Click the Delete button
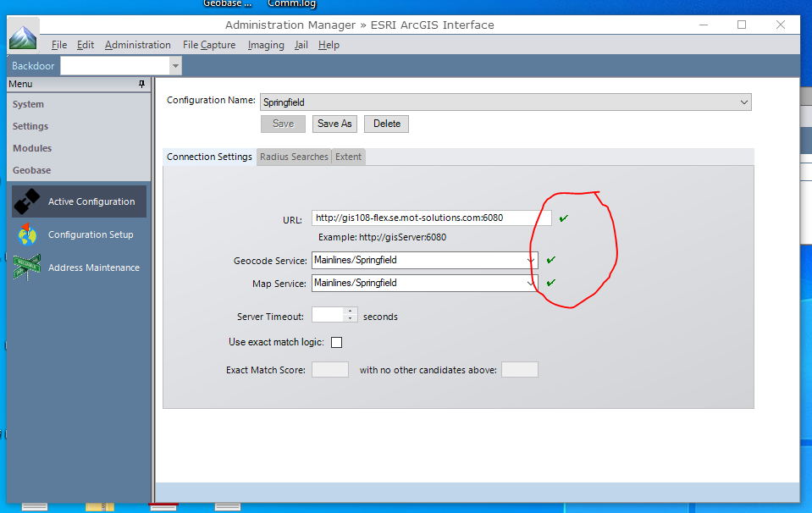The height and width of the screenshot is (513, 812). pyautogui.click(x=386, y=124)
